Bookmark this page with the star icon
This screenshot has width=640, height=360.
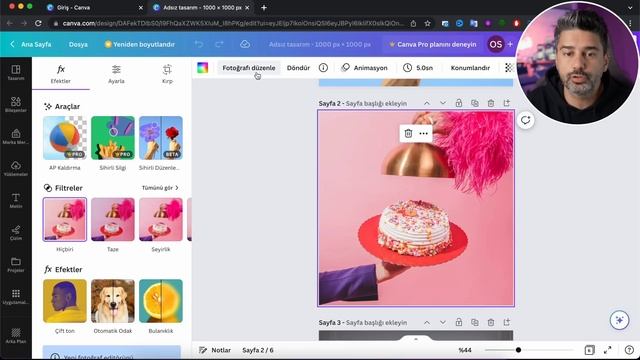(427, 23)
